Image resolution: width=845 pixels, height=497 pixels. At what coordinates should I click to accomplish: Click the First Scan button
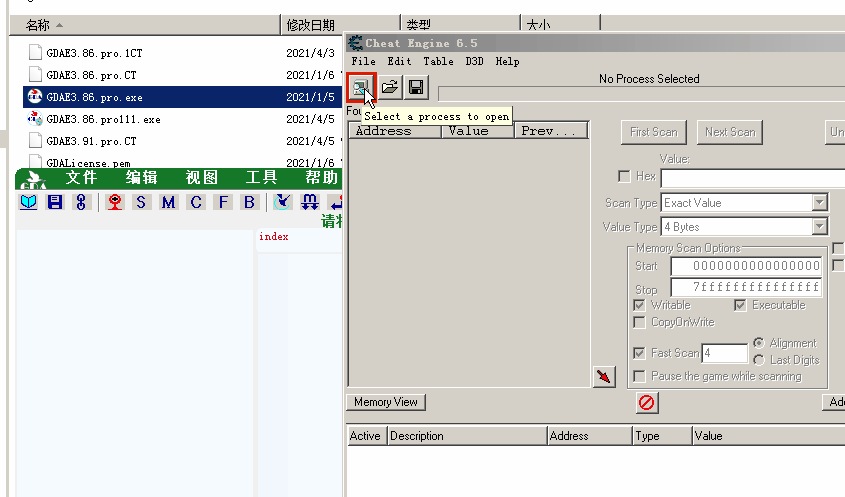[654, 132]
